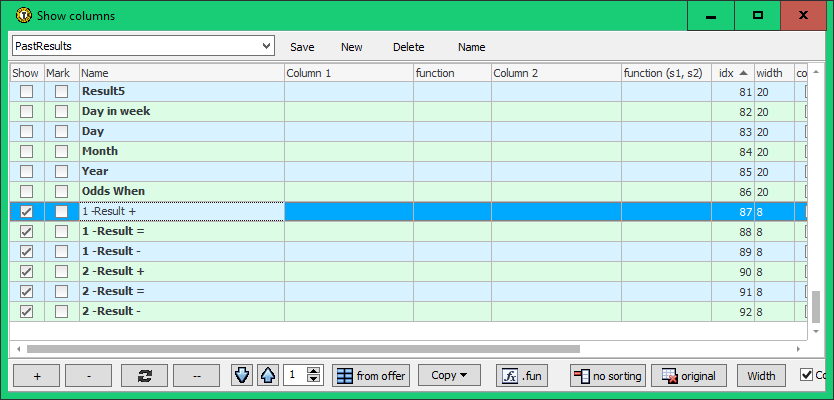
Task: Click Save in the top menu
Action: click(302, 47)
